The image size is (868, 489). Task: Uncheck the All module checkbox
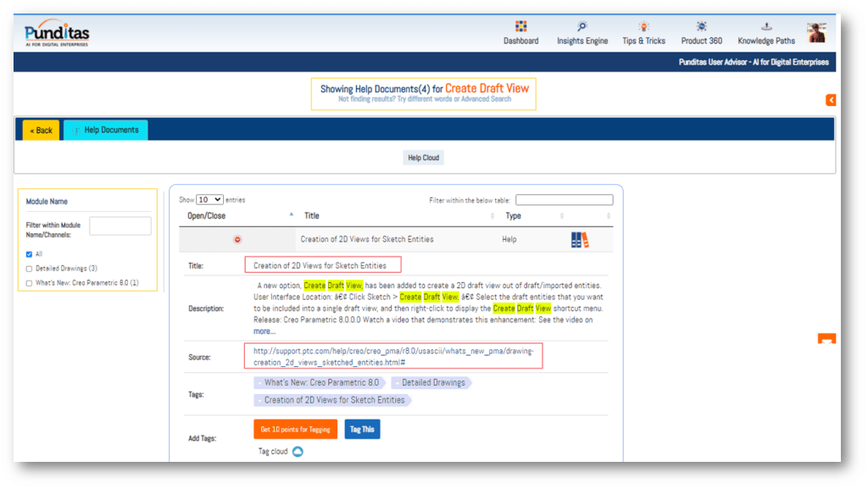pos(30,254)
